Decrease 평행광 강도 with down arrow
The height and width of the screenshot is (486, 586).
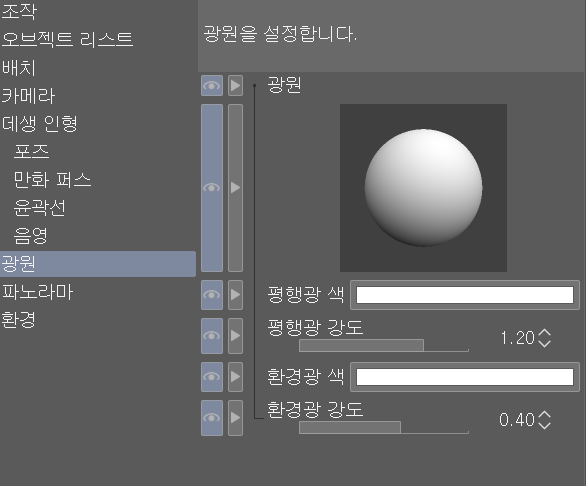click(x=545, y=343)
